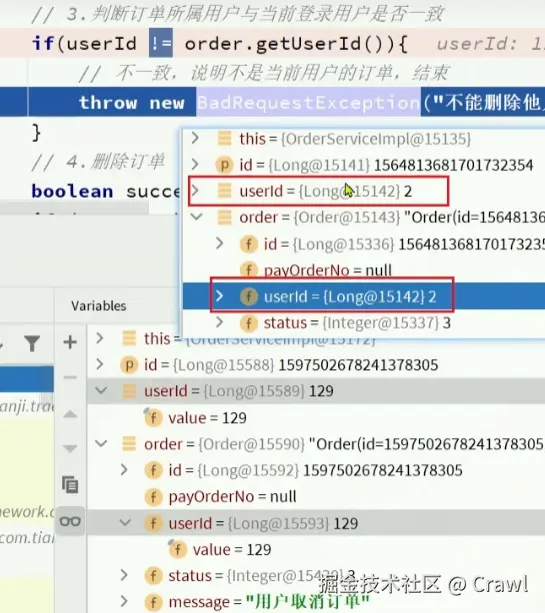The image size is (545, 613).
Task: Move watch down with down arrow
Action: tap(70, 448)
